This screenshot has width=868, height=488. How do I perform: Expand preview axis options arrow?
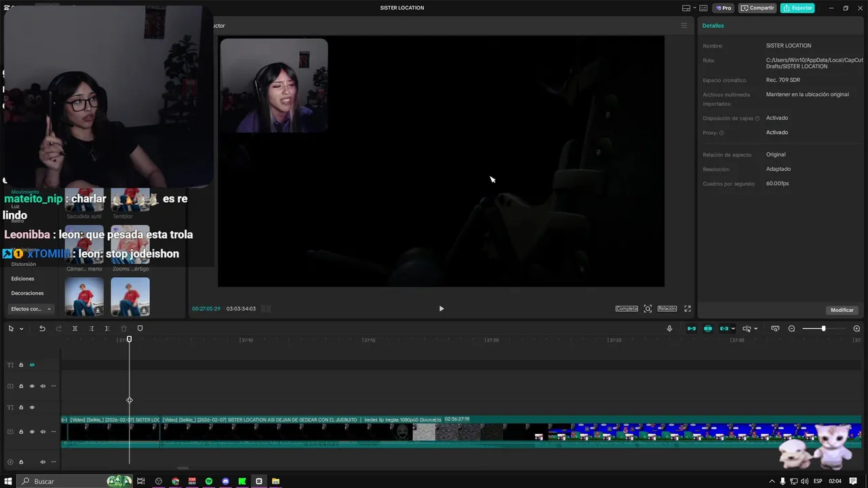pyautogui.click(x=755, y=329)
